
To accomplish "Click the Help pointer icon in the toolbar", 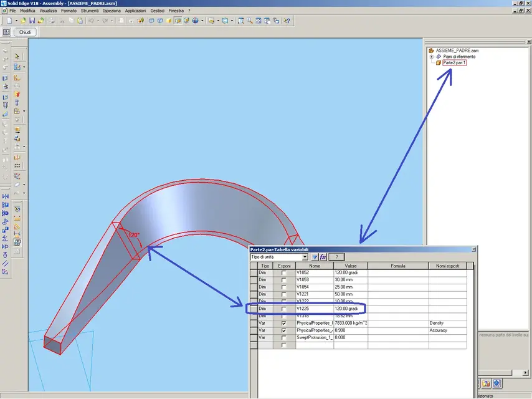I will pos(287,21).
